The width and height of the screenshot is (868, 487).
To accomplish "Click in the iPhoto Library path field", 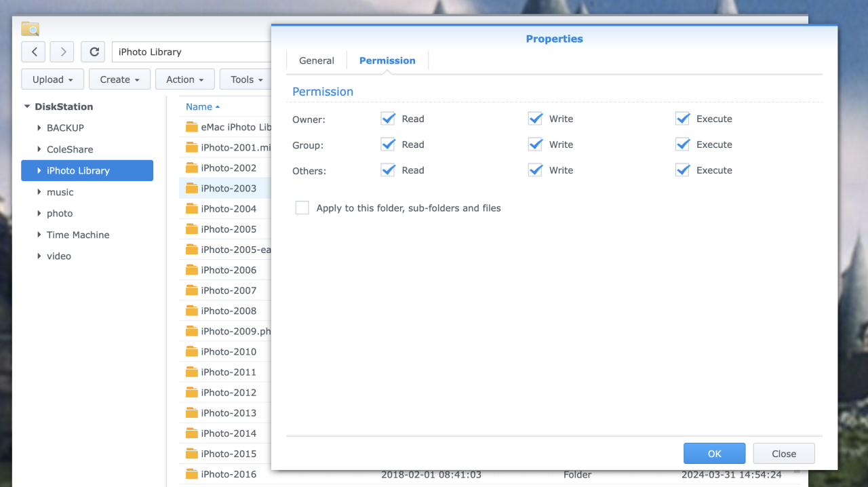I will coord(190,52).
